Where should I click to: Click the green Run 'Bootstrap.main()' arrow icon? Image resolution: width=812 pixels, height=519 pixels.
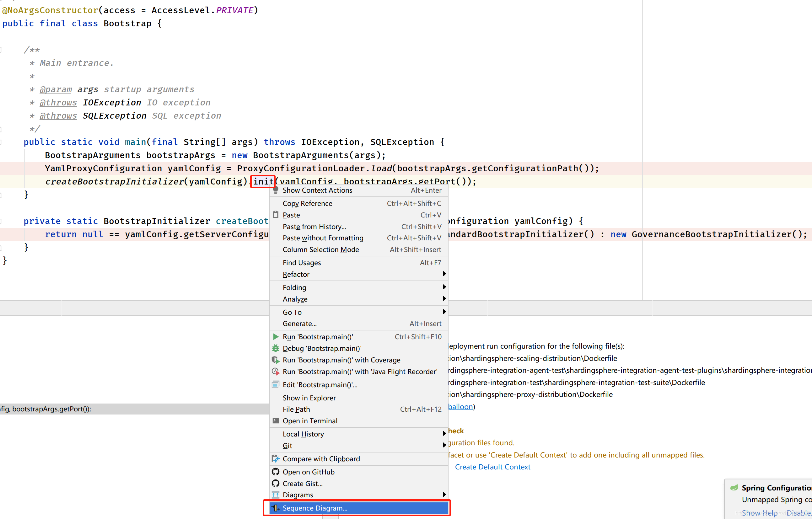(x=276, y=337)
